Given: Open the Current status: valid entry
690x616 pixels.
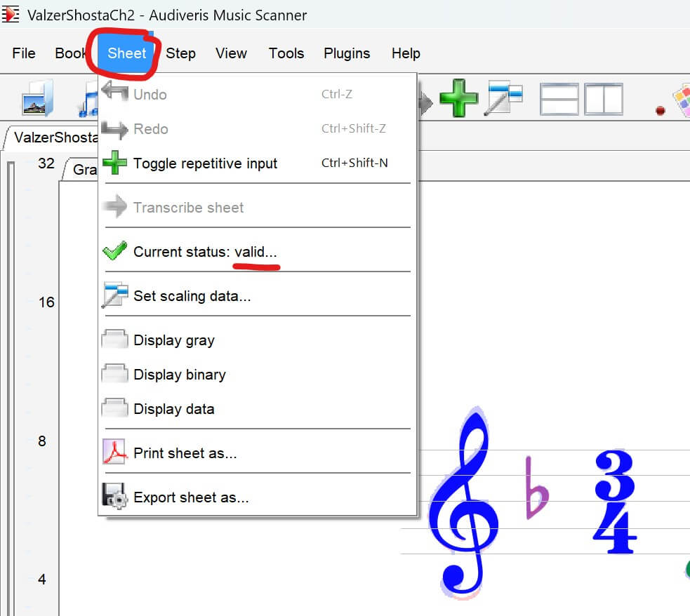Looking at the screenshot, I should [x=205, y=252].
